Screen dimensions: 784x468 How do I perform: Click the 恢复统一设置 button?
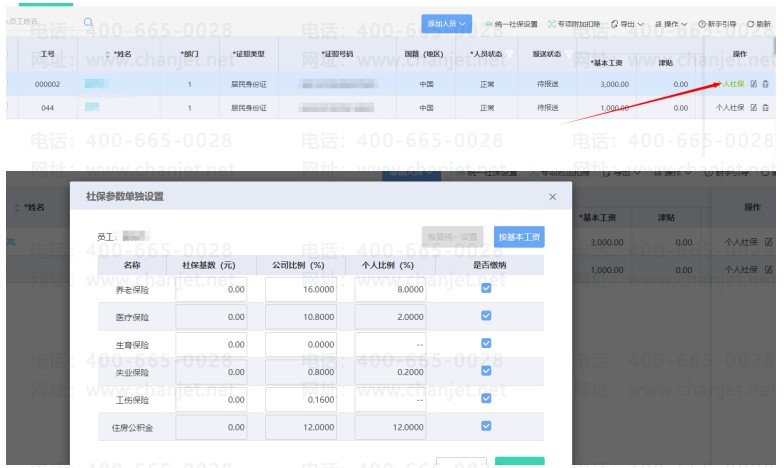(452, 237)
